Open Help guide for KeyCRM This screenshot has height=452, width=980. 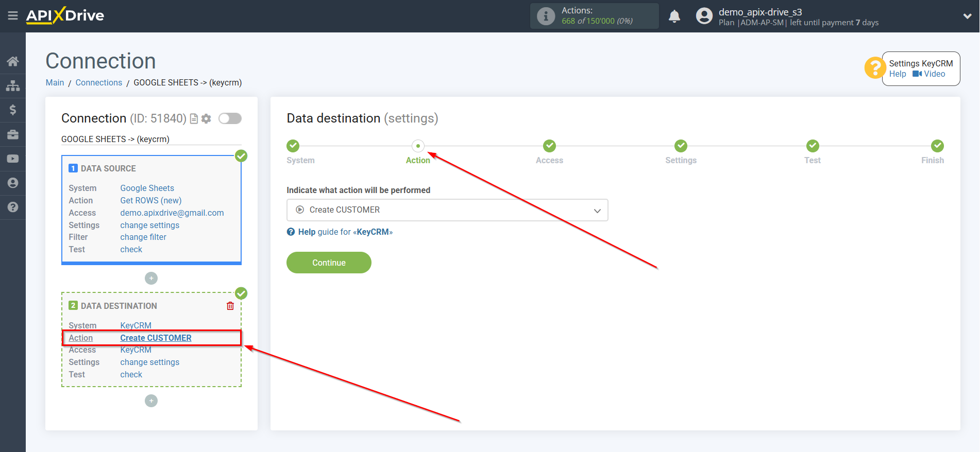coord(340,232)
